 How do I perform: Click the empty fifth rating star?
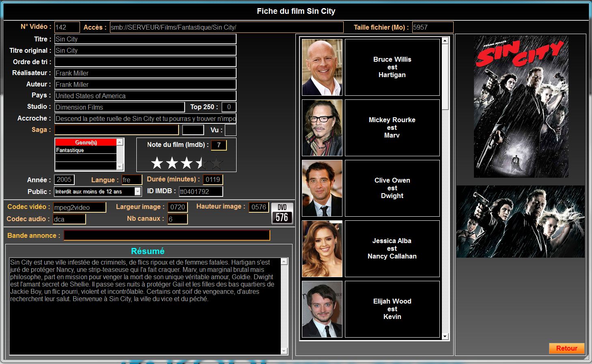(x=217, y=163)
